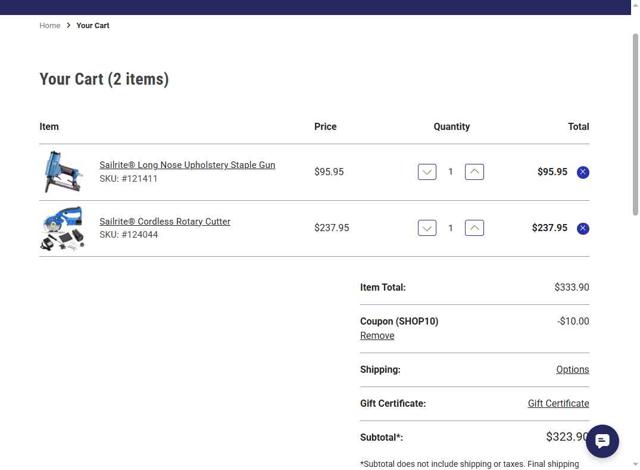The height and width of the screenshot is (470, 640).
Task: Open Sailrite Cordless Rotary Cutter link
Action: [165, 221]
